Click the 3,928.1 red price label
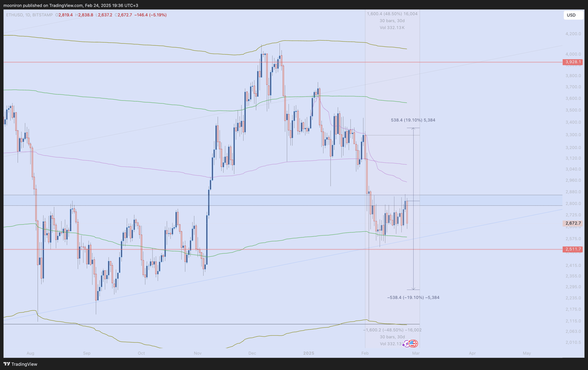 pos(572,62)
